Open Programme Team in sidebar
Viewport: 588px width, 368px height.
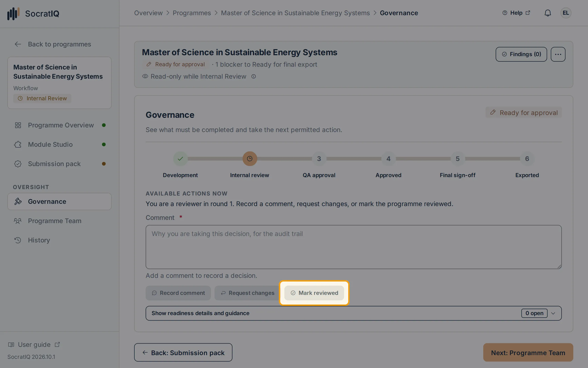pos(59,221)
